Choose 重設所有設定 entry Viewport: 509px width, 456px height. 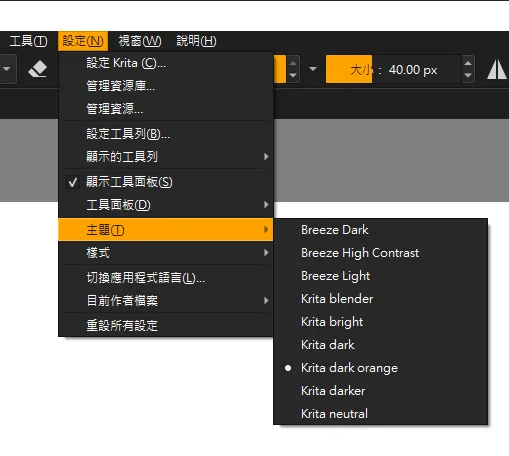pos(166,326)
